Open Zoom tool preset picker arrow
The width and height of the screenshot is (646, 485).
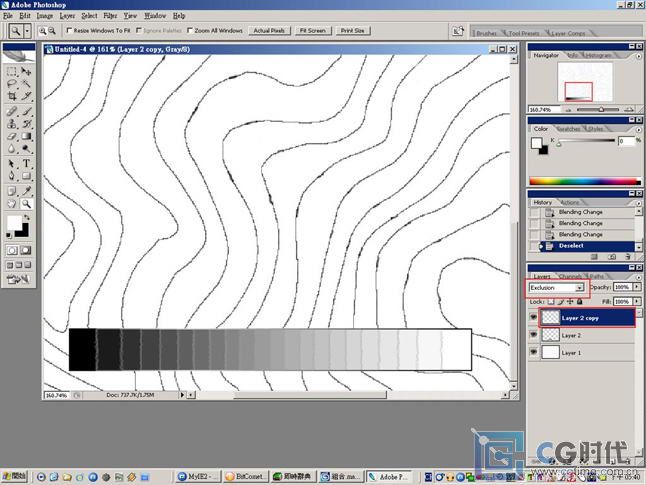pyautogui.click(x=27, y=31)
